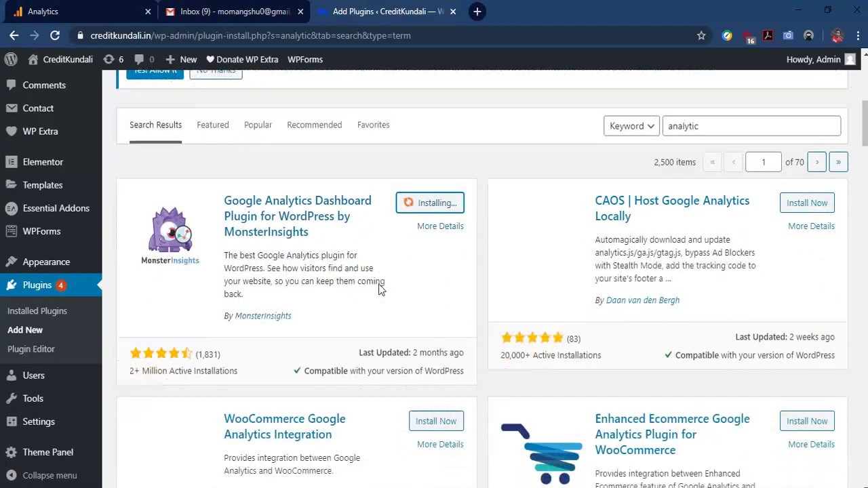Open Essential Addons in the sidebar

point(56,208)
